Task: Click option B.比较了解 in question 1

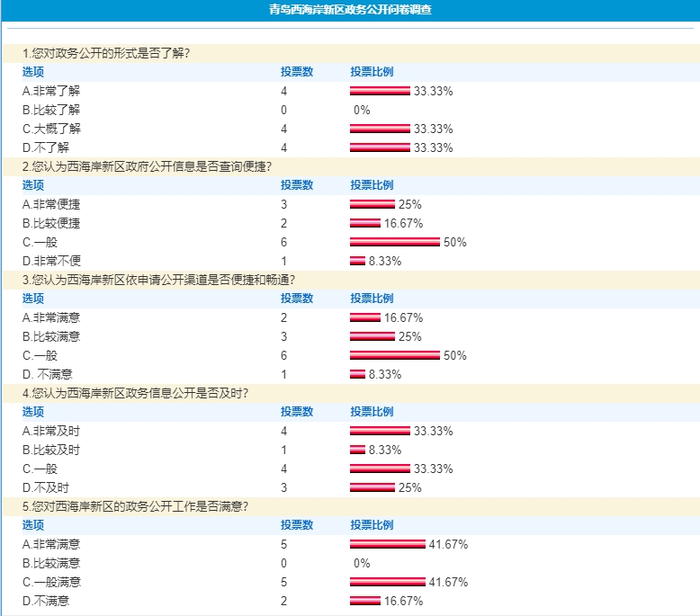Action: point(51,111)
